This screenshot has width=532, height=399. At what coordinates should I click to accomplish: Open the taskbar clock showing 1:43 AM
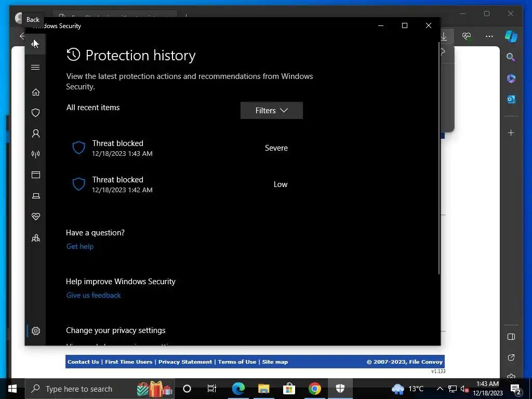click(487, 389)
